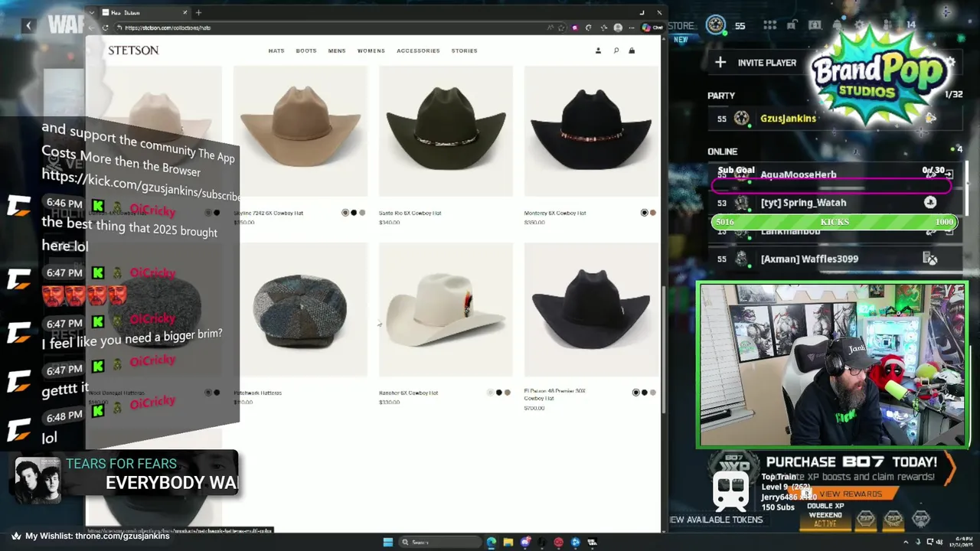
Task: Click the browser refresh button
Action: (105, 28)
